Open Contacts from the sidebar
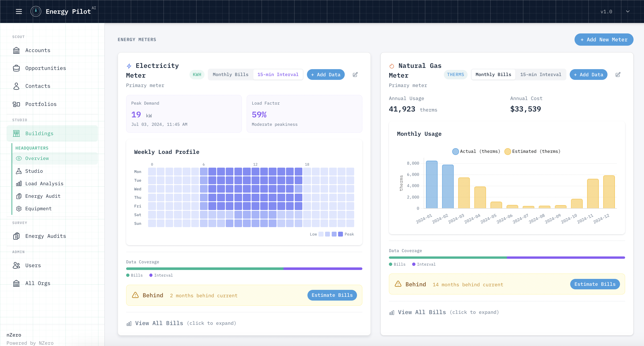This screenshot has height=346, width=644. (x=16, y=86)
